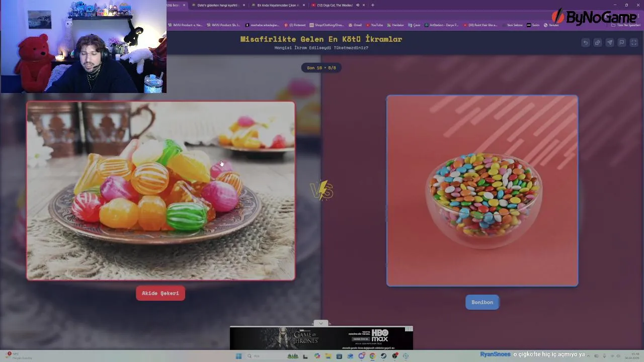Open Google Chrome from taskbar
This screenshot has height=362, width=644.
372,356
